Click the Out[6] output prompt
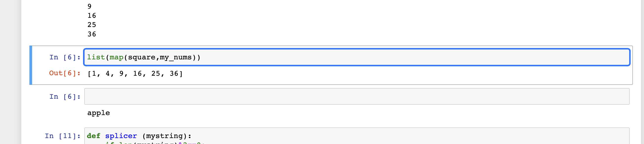This screenshot has height=144, width=644. click(65, 73)
